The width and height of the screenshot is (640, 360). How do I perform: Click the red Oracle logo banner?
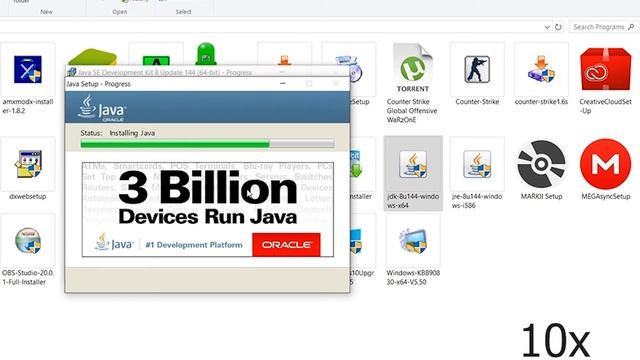pos(286,244)
